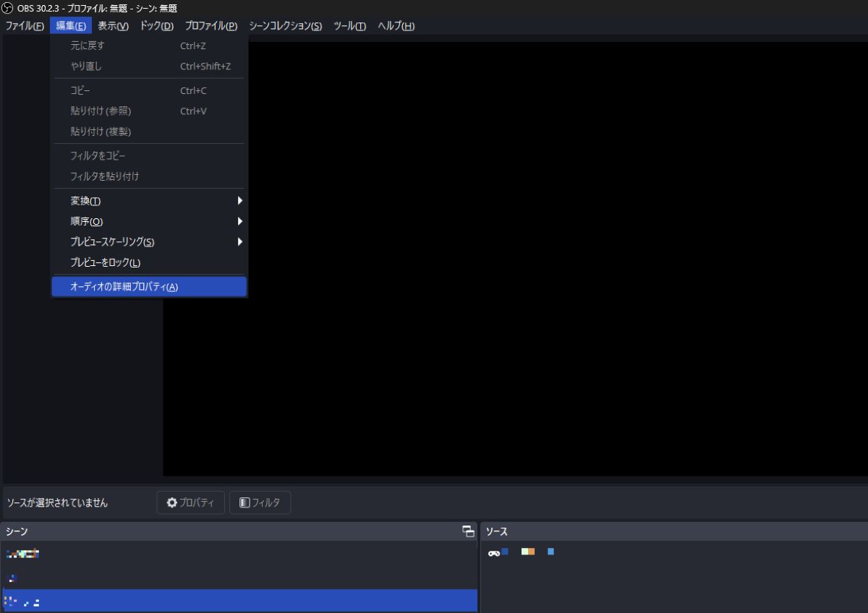Image resolution: width=868 pixels, height=613 pixels.
Task: Select the highlighted scene in the シーン list
Action: [x=239, y=601]
